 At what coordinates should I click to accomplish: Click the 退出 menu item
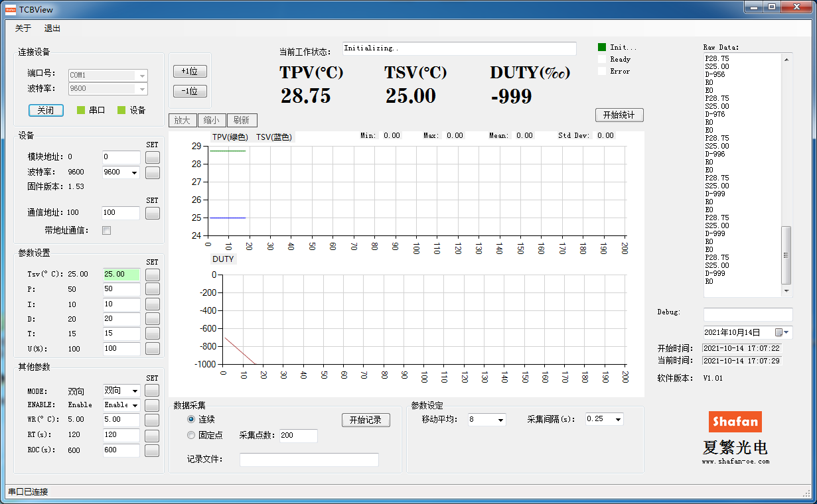(x=52, y=29)
